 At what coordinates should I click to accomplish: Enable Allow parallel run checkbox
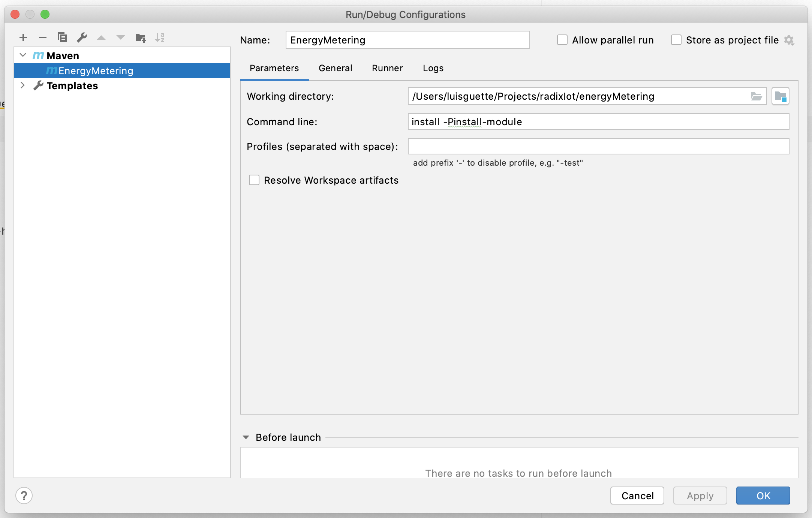(x=562, y=40)
